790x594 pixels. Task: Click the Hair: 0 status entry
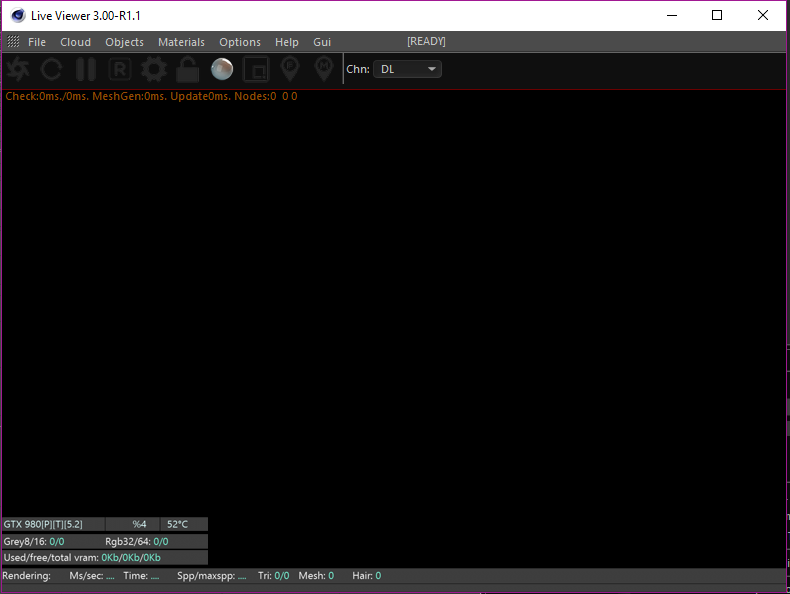[x=366, y=575]
